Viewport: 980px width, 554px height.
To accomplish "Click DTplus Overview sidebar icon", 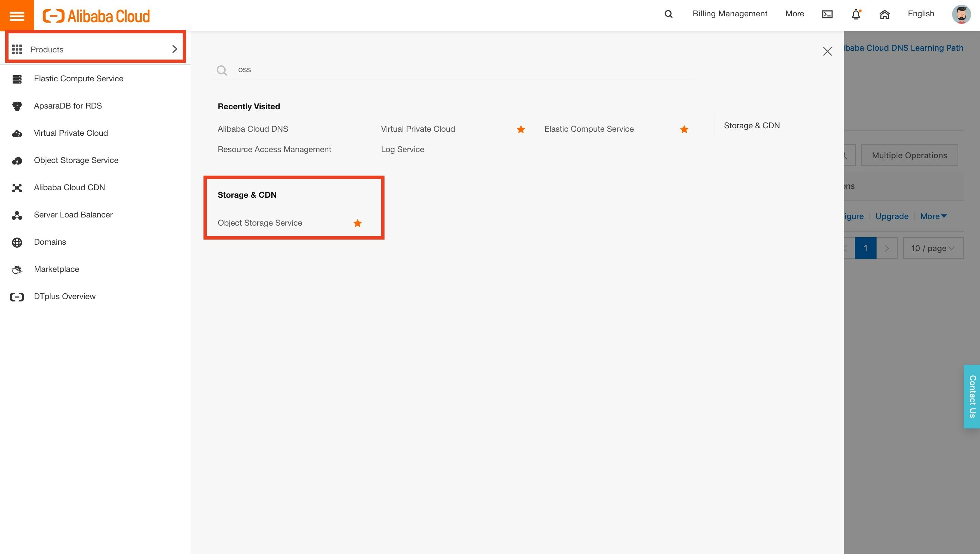I will click(x=17, y=297).
